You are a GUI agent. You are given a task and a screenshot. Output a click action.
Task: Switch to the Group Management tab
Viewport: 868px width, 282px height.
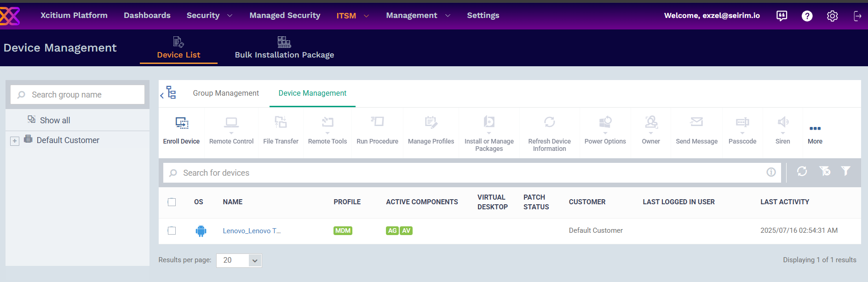point(226,93)
